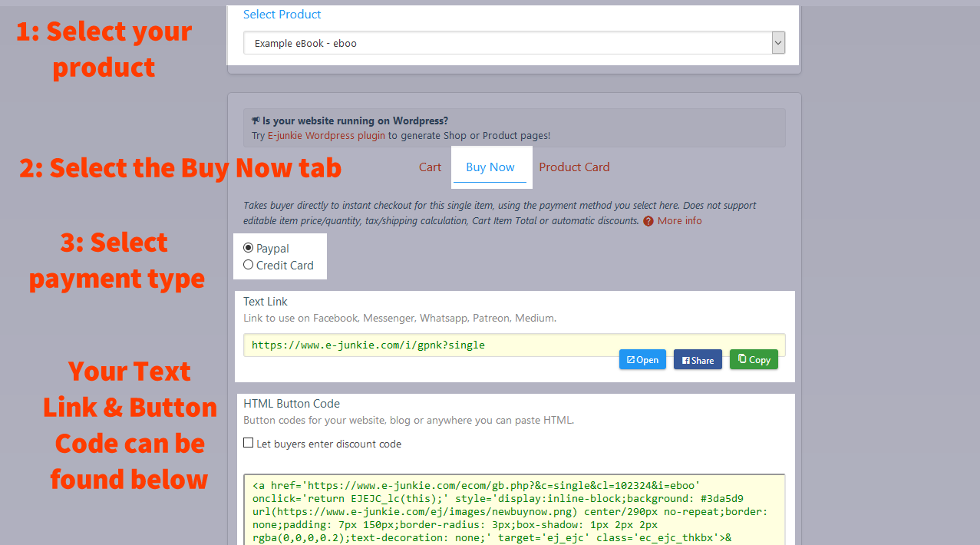Copy the text link with Copy button
980x545 pixels.
(x=754, y=359)
